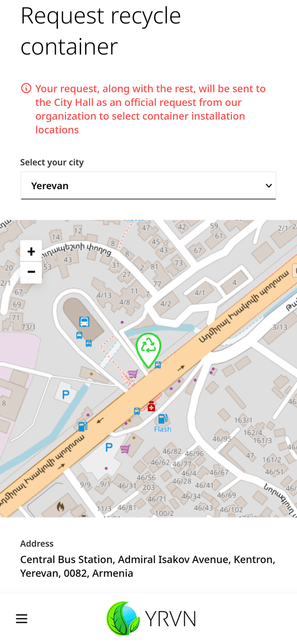
Task: Zoom out the map with minus button
Action: coord(31,272)
